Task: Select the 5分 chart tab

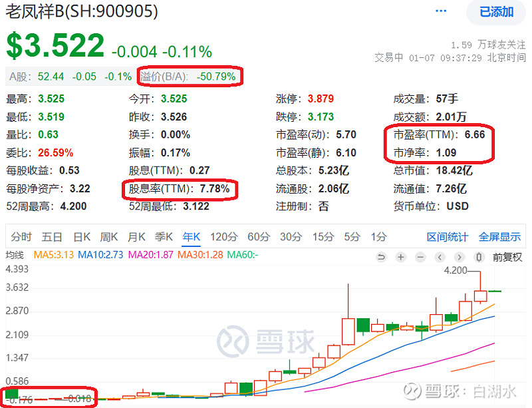Action: pyautogui.click(x=352, y=236)
